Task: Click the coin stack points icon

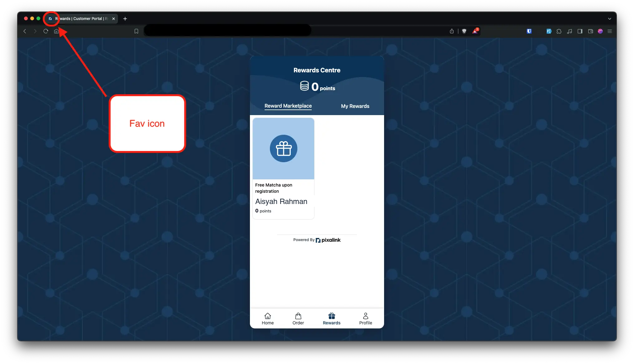Action: click(x=305, y=86)
